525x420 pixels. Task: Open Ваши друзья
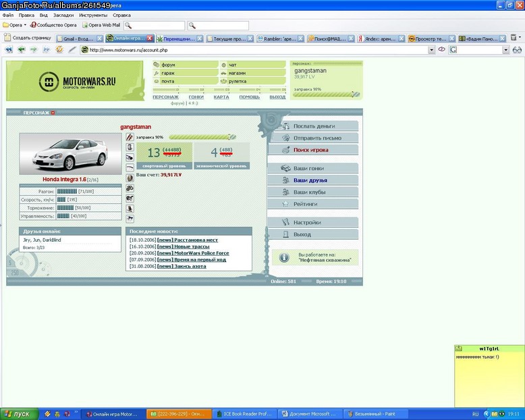(x=313, y=180)
